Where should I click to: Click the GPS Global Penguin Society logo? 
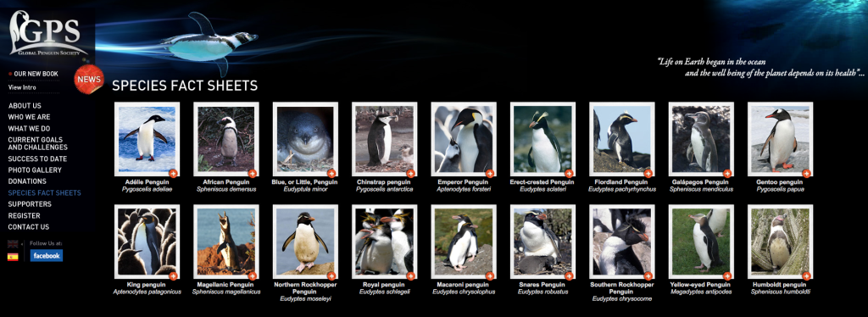(x=46, y=33)
